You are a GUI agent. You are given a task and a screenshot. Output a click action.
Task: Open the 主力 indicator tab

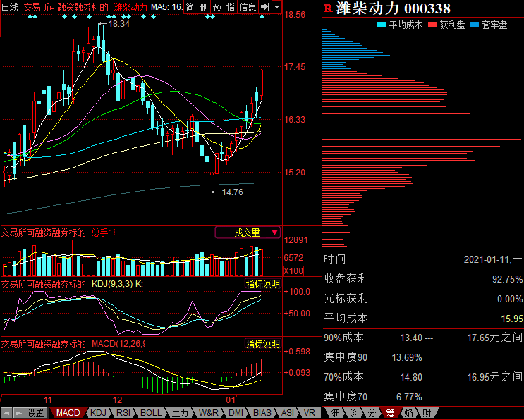tap(180, 413)
